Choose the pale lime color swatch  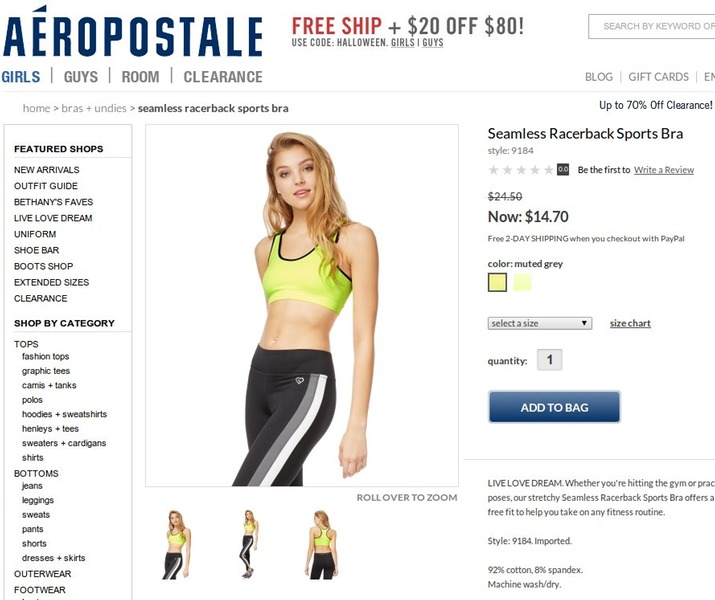coord(522,282)
